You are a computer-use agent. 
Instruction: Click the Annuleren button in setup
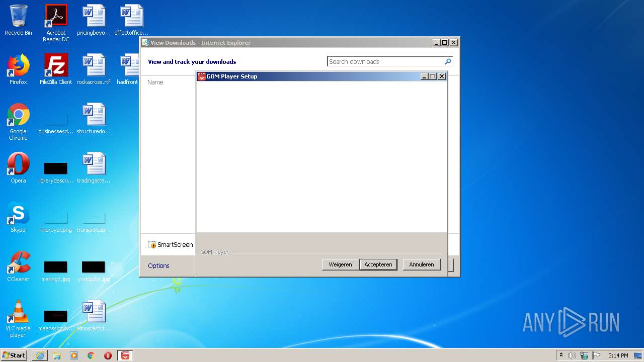422,264
